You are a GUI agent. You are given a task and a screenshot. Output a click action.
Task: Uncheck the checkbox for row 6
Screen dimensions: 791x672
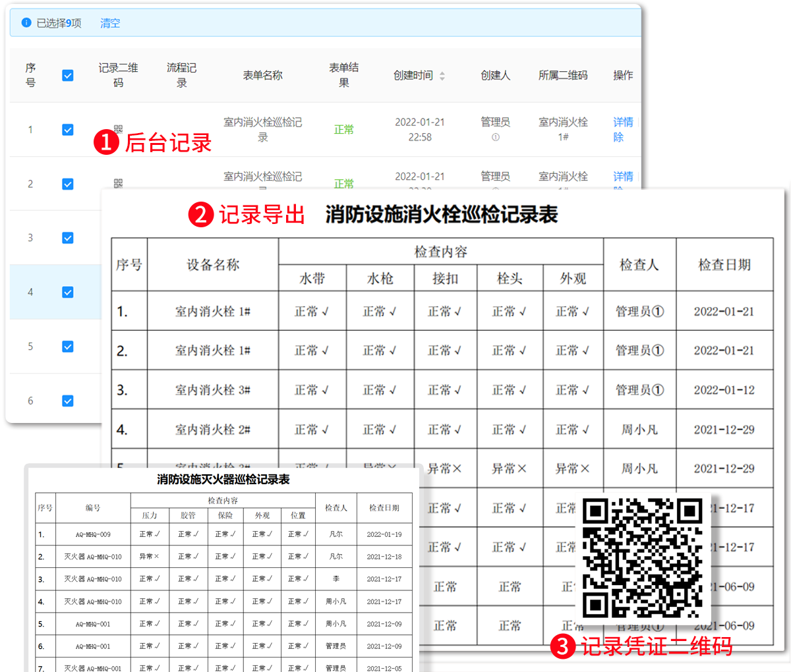tap(68, 401)
